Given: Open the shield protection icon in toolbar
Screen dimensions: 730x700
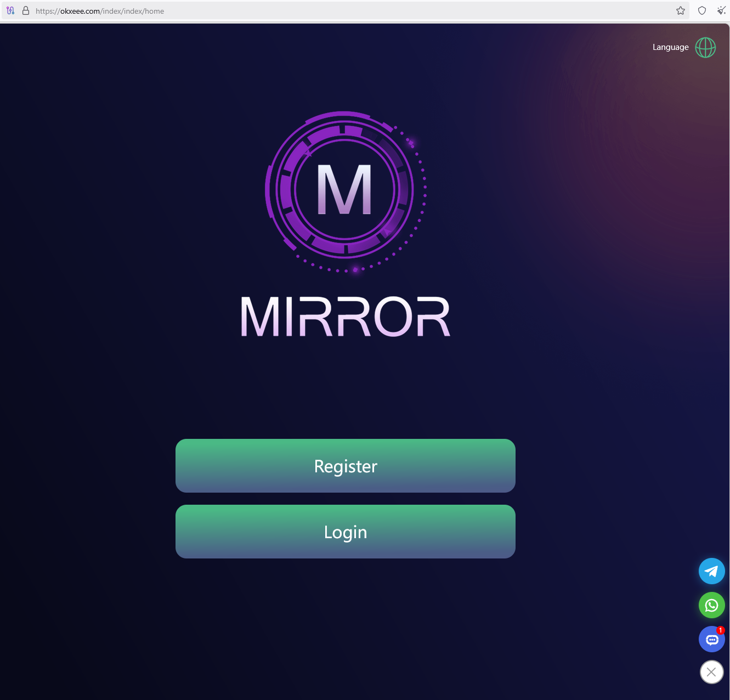Looking at the screenshot, I should click(702, 11).
